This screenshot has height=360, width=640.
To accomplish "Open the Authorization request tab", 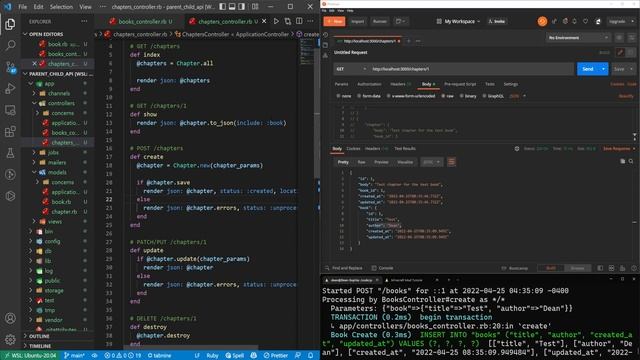I will [369, 84].
